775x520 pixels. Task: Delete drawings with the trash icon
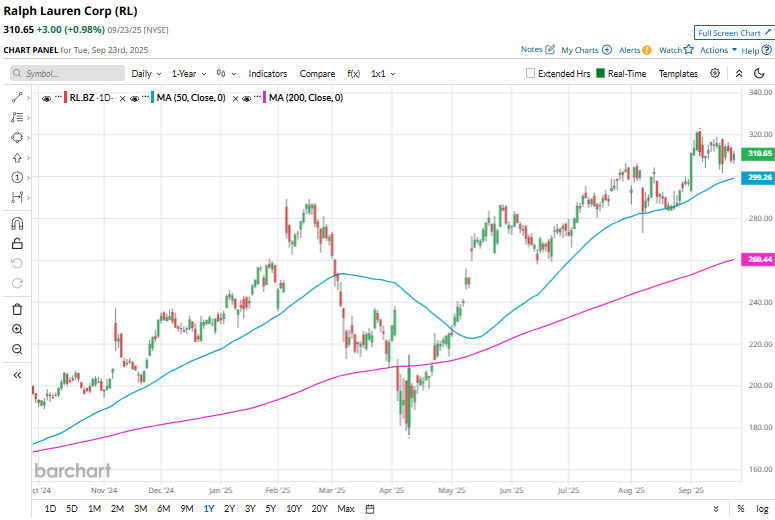point(17,309)
